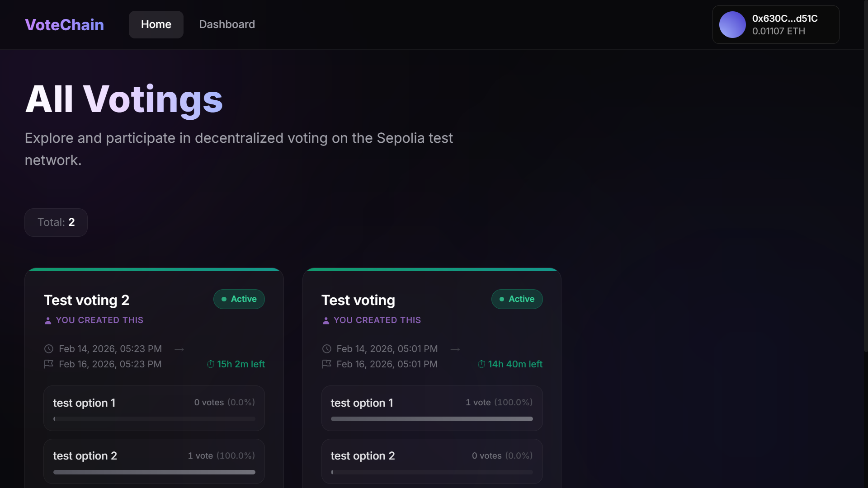Switch to the Dashboard tab
This screenshot has width=868, height=488.
click(226, 24)
